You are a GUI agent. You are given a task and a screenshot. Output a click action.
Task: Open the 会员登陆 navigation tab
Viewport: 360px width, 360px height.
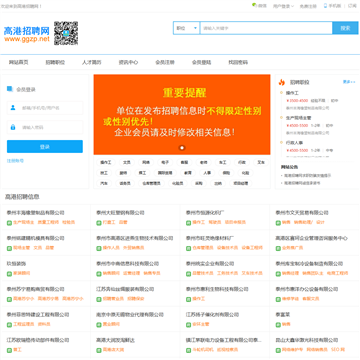[201, 62]
